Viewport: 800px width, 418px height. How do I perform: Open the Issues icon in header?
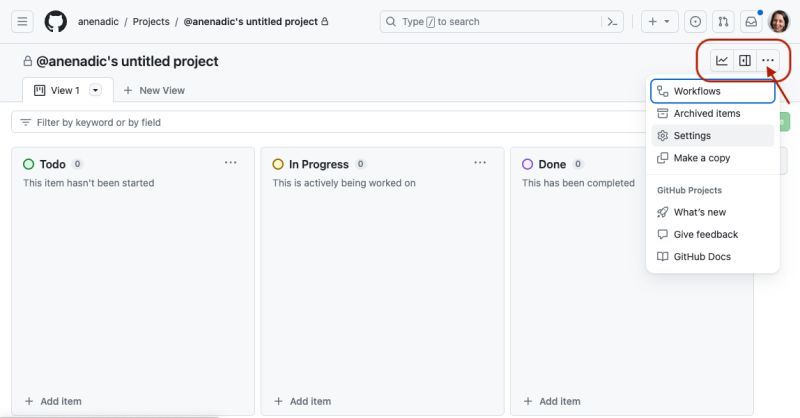(x=695, y=22)
